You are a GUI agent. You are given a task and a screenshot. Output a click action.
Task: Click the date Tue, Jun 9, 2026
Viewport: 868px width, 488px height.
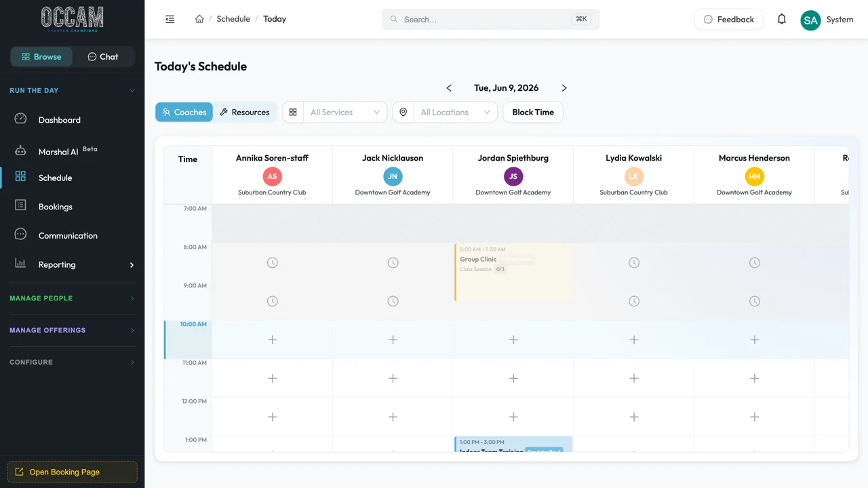[x=506, y=88]
